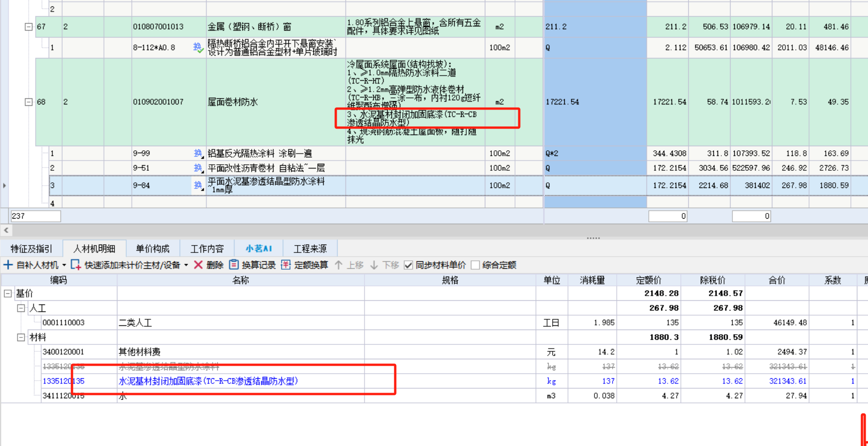868x446 pixels.
Task: Select 平面水泥基渗透结晶型防水涂料 row
Action: coord(266,185)
